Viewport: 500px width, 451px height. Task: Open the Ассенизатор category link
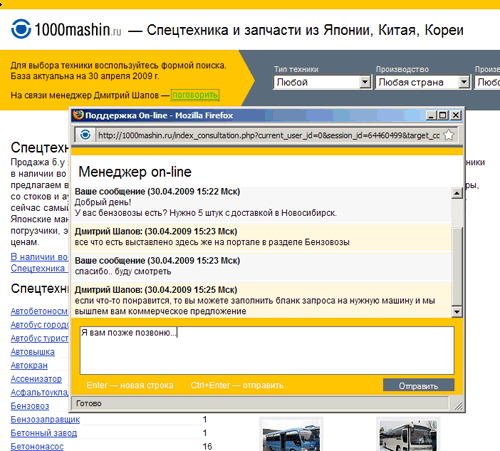[36, 379]
